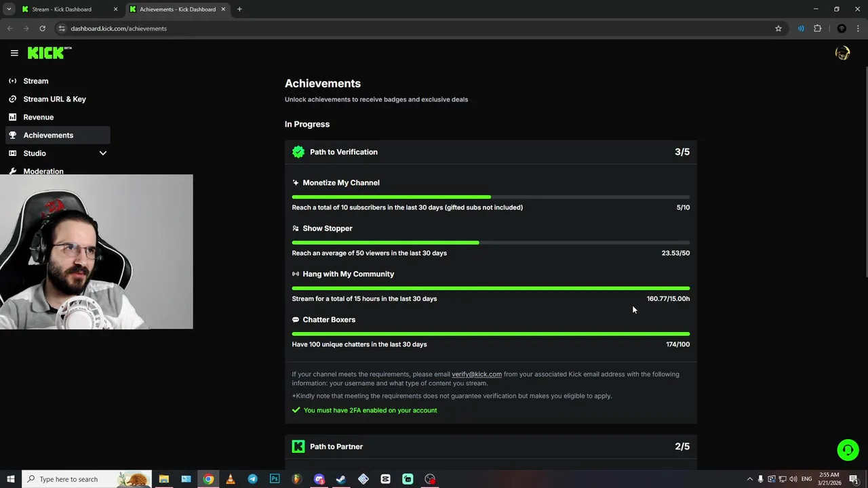Click the Chatter Boxers progress bar
Screen dimensions: 868x488
click(x=491, y=334)
